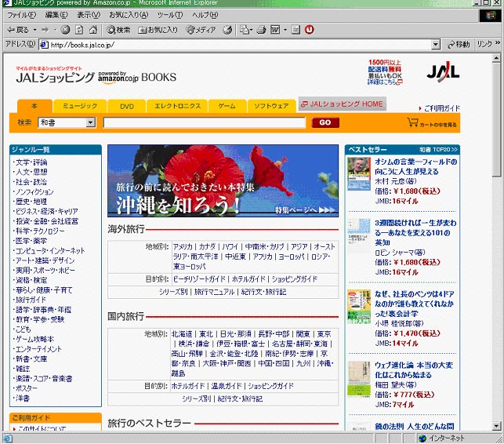Expand the リンク links toolbar chevron

(498, 43)
